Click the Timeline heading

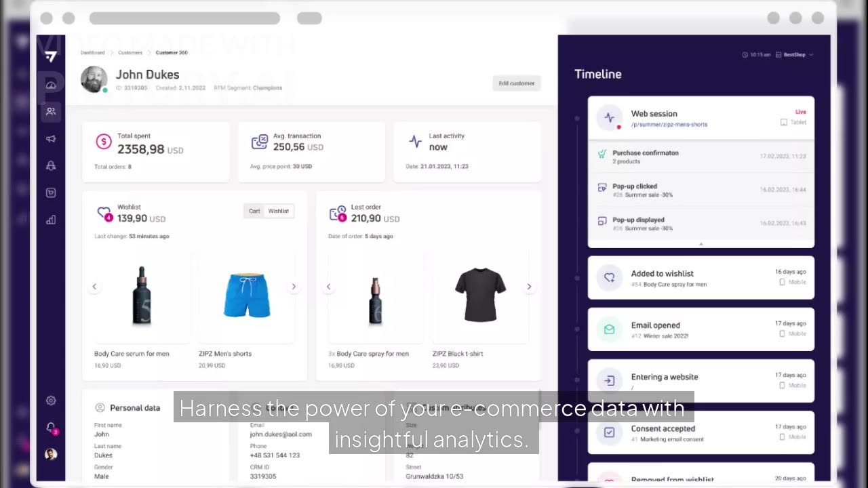[x=598, y=74]
